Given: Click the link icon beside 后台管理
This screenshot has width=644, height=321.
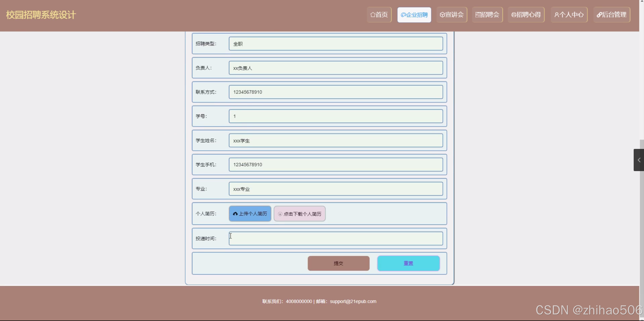Looking at the screenshot, I should 599,15.
